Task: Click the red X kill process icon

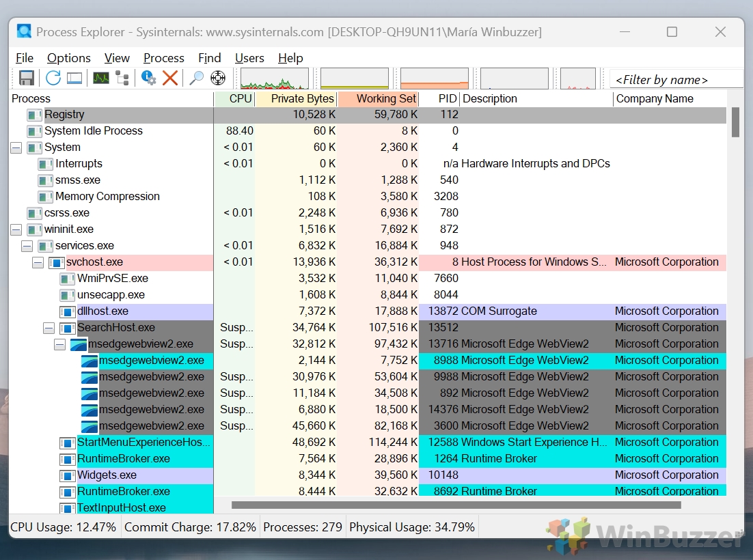Action: [170, 78]
